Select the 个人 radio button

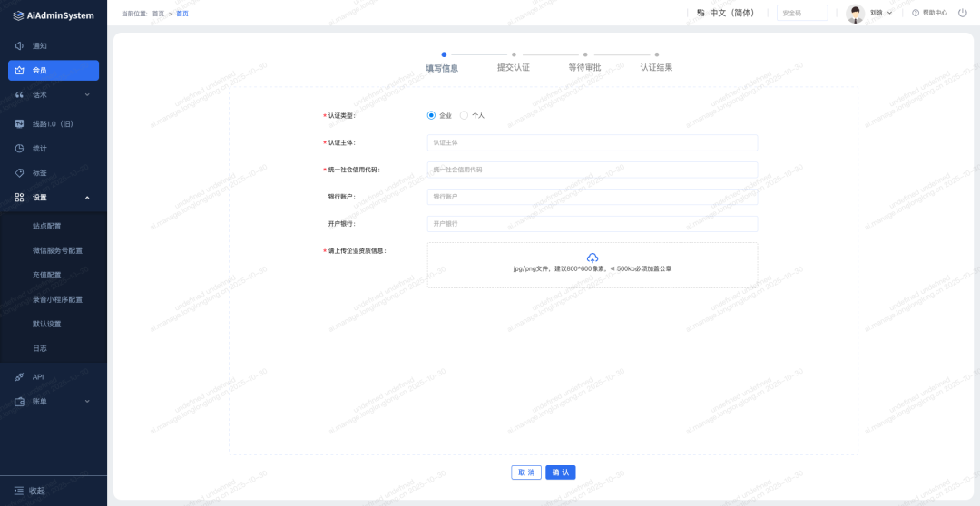(465, 115)
